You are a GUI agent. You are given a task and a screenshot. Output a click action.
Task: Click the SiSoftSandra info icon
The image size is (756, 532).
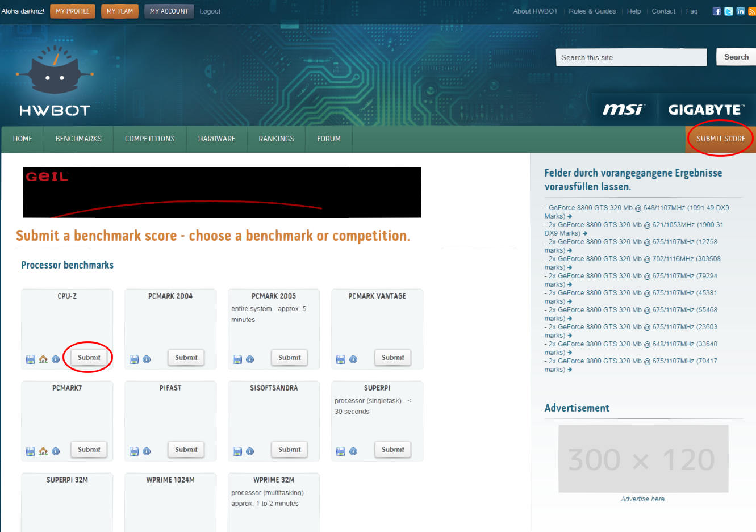click(x=250, y=451)
